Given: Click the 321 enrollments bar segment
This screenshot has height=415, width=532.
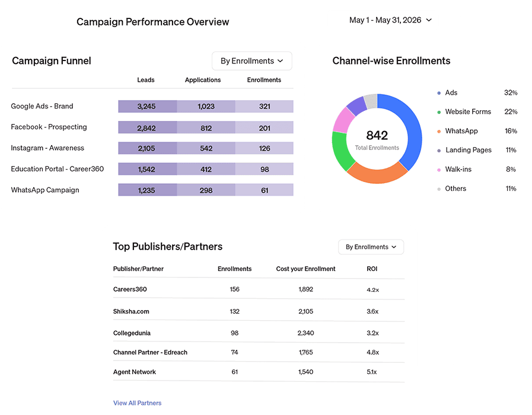Looking at the screenshot, I should [x=265, y=107].
